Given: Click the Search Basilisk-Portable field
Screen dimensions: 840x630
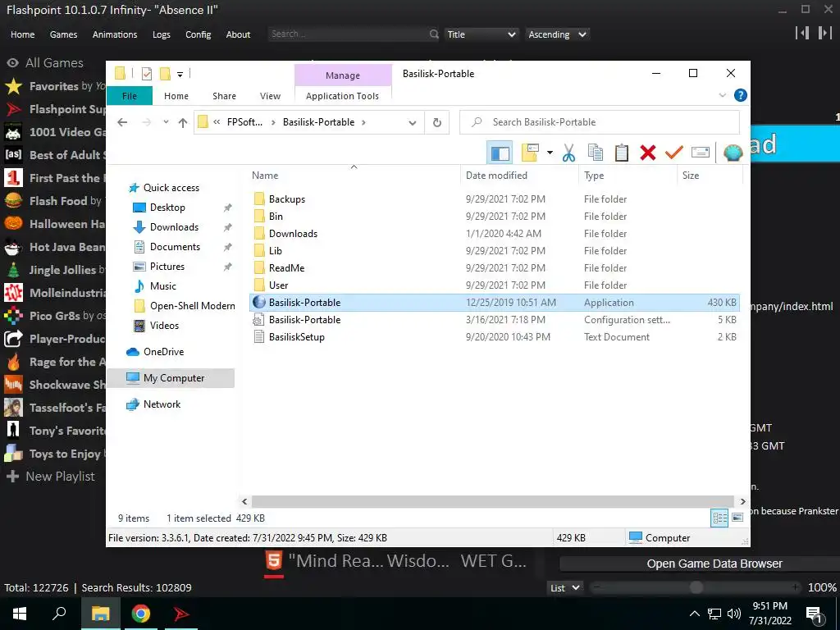Looking at the screenshot, I should point(600,122).
